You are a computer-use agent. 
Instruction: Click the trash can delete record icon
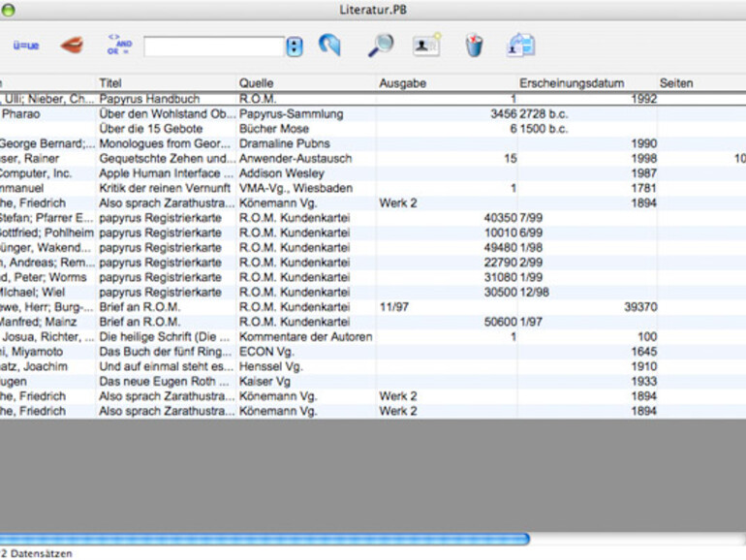point(474,46)
